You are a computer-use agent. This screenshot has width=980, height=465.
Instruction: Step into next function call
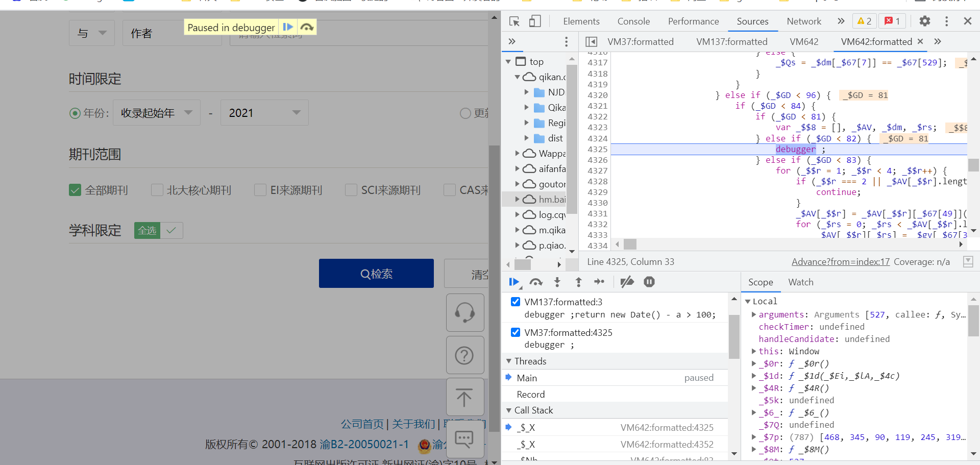click(x=557, y=282)
